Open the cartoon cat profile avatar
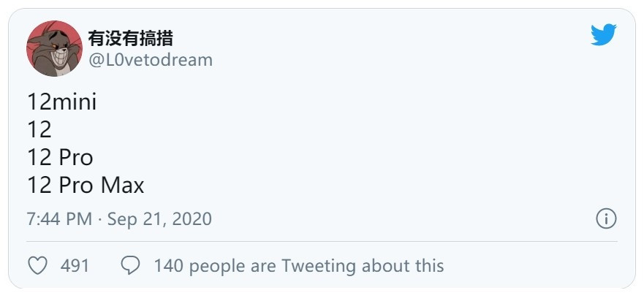The width and height of the screenshot is (644, 301). tap(54, 48)
